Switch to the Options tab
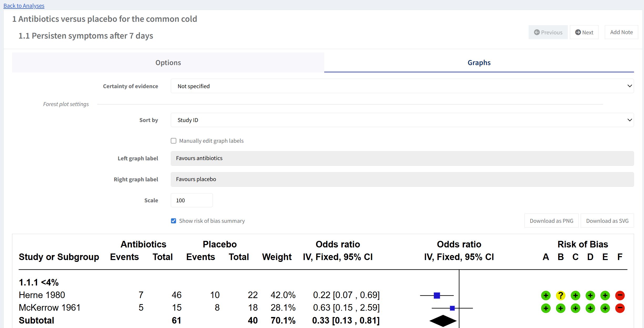The width and height of the screenshot is (644, 328). (x=168, y=62)
